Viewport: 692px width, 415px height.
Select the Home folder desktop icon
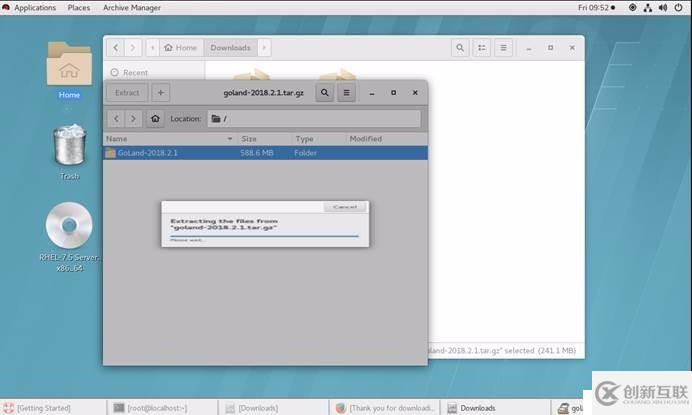69,70
